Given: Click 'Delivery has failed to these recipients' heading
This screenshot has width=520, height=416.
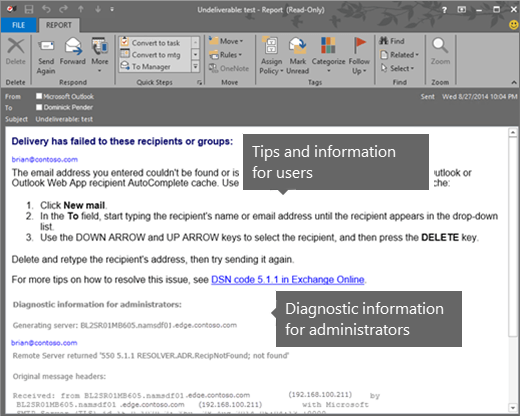Looking at the screenshot, I should click(122, 141).
